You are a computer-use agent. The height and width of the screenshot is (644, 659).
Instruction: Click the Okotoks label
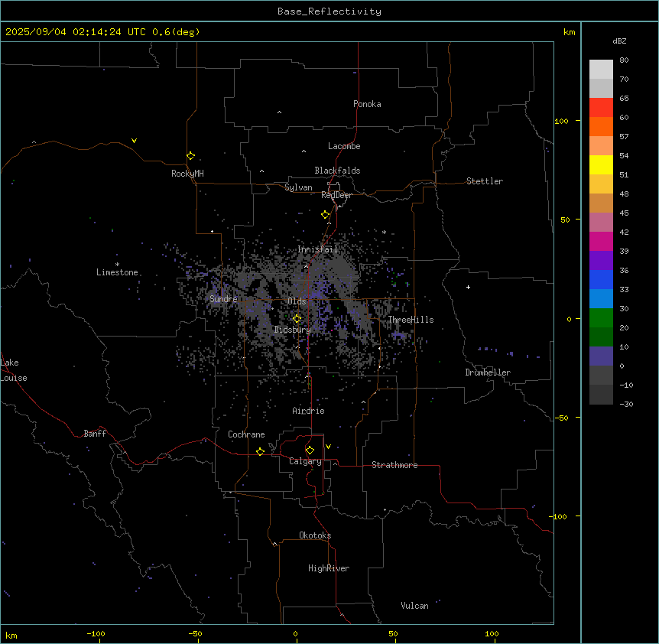[x=315, y=535]
